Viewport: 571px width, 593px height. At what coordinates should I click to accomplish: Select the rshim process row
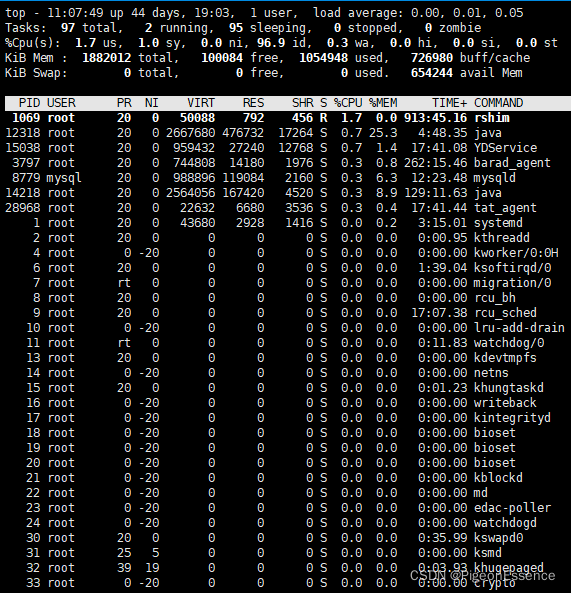click(286, 118)
